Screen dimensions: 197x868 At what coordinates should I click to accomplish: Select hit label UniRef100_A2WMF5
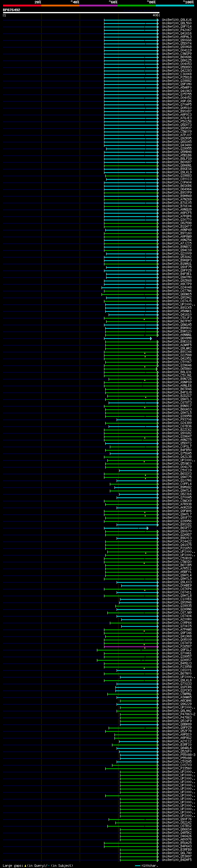click(x=176, y=345)
